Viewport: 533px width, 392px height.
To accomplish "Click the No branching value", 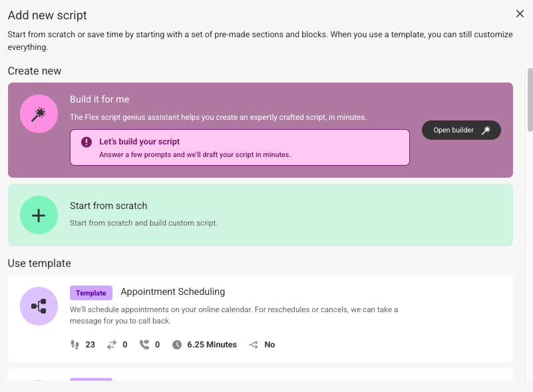I will pos(269,345).
